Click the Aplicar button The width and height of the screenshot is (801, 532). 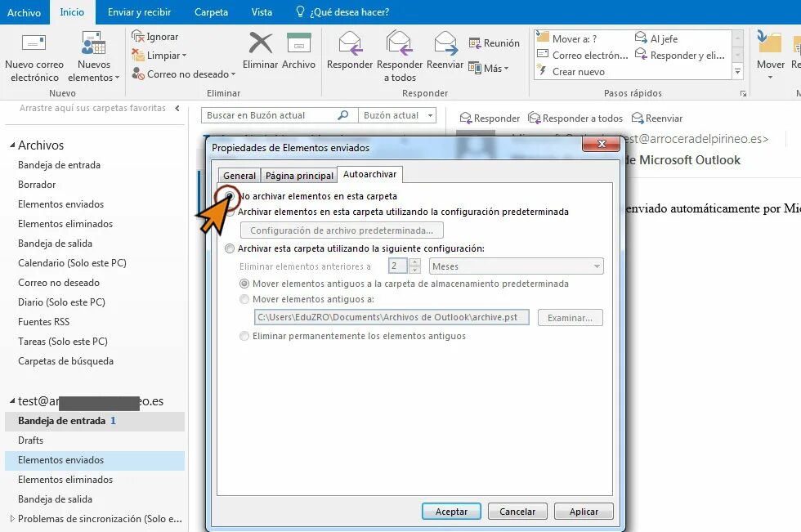(584, 512)
